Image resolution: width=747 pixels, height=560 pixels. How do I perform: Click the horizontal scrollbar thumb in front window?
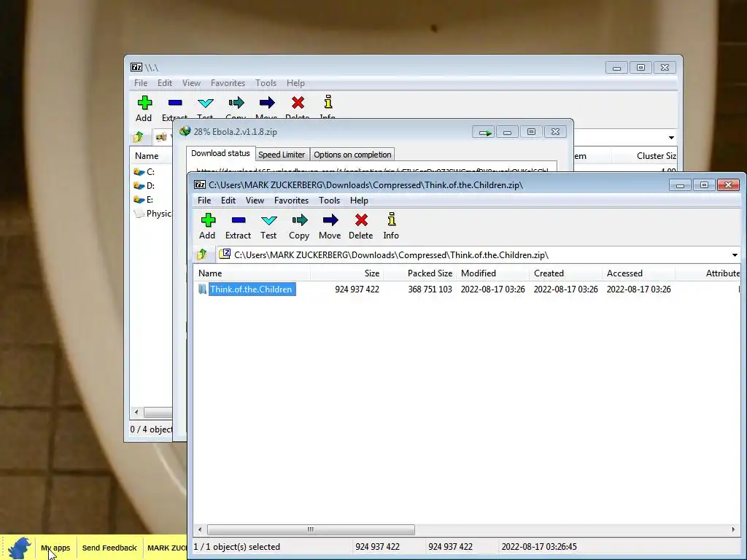(311, 529)
